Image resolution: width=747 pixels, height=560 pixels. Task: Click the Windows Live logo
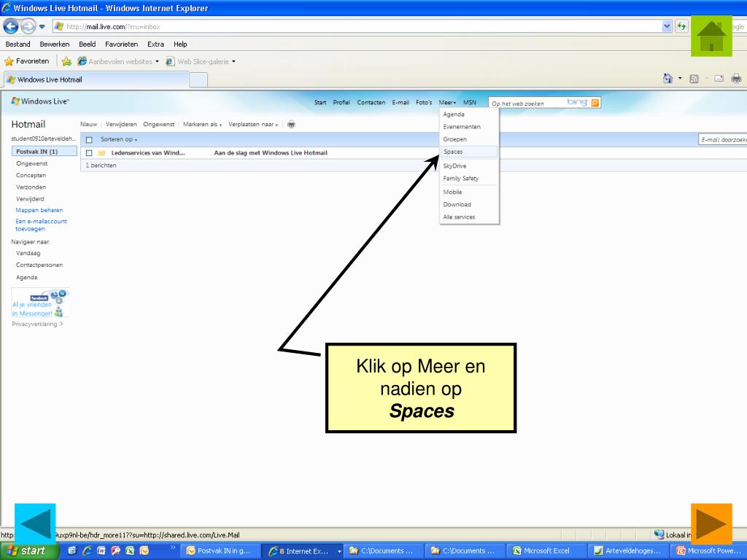click(41, 101)
